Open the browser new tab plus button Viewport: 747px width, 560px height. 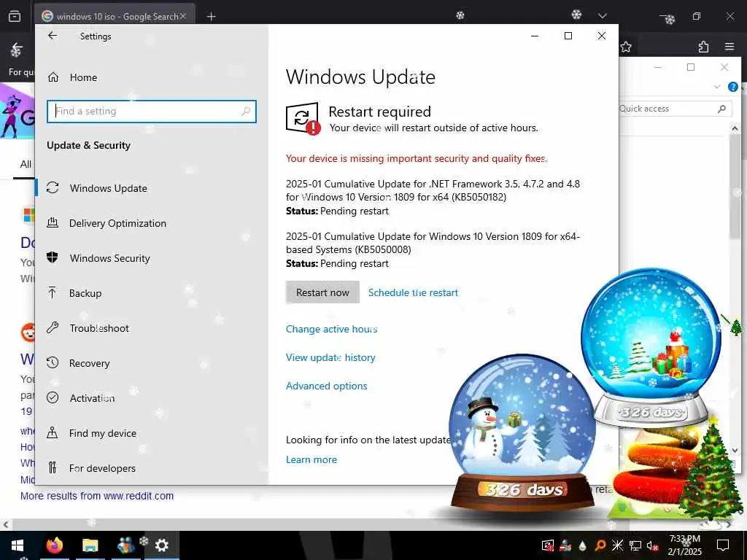pos(211,17)
